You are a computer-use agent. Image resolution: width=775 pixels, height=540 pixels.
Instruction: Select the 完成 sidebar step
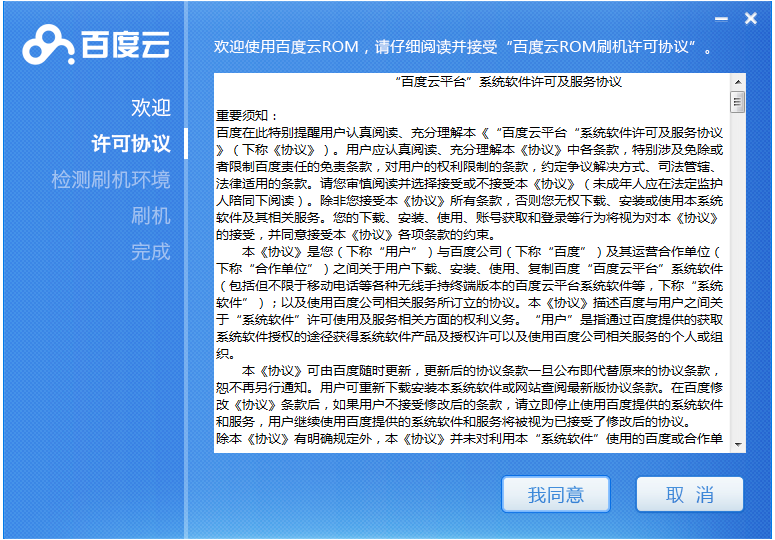(151, 252)
